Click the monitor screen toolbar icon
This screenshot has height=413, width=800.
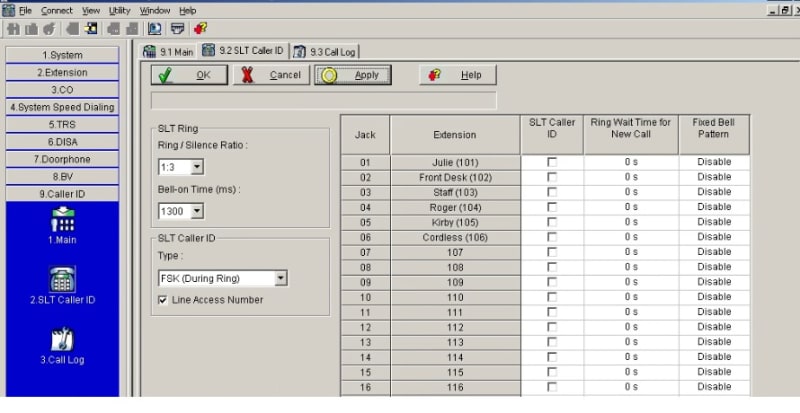(155, 29)
